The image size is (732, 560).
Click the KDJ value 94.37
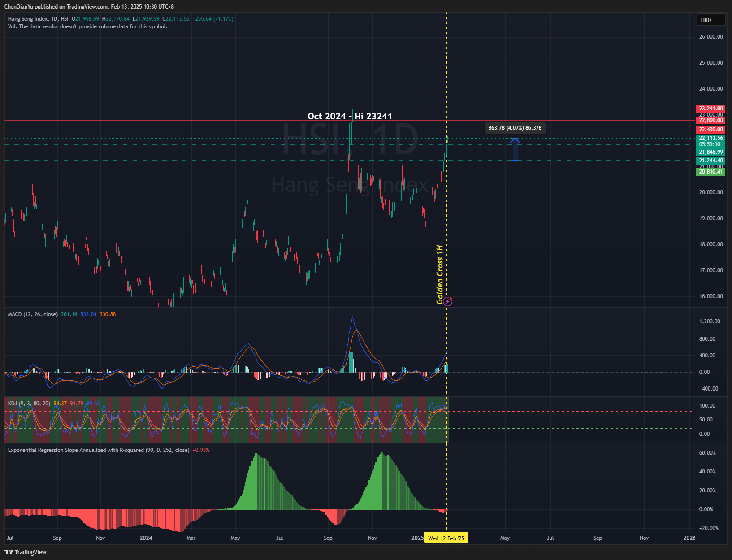coord(60,404)
